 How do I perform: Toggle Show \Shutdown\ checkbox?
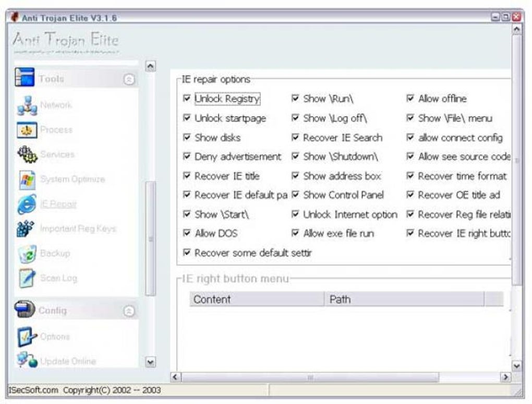pos(295,156)
